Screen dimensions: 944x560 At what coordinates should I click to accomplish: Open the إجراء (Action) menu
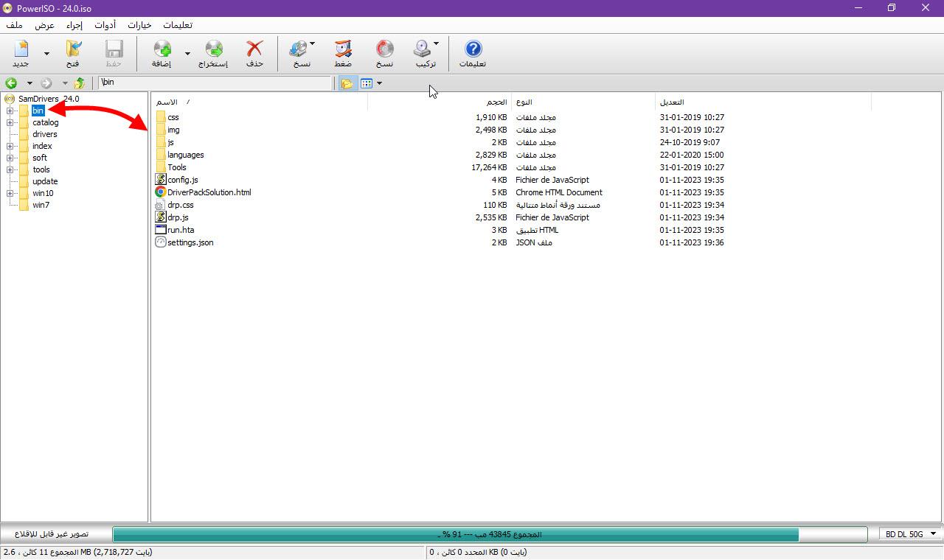coord(74,25)
